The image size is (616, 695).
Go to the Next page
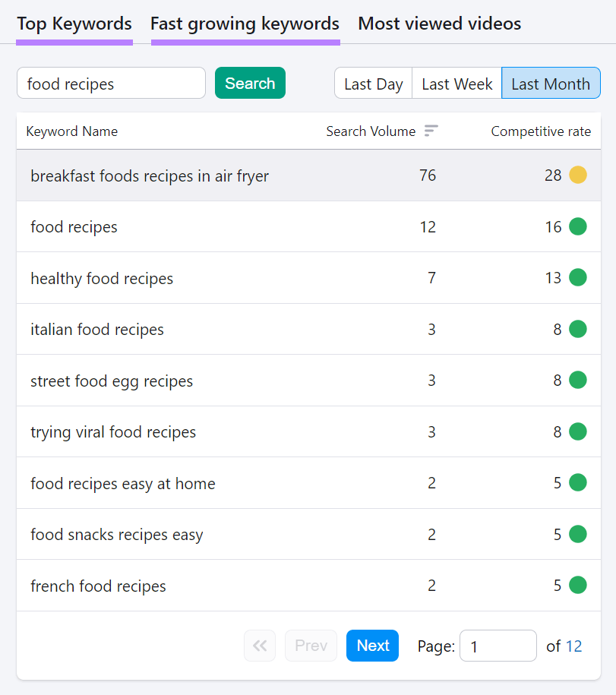(x=372, y=646)
